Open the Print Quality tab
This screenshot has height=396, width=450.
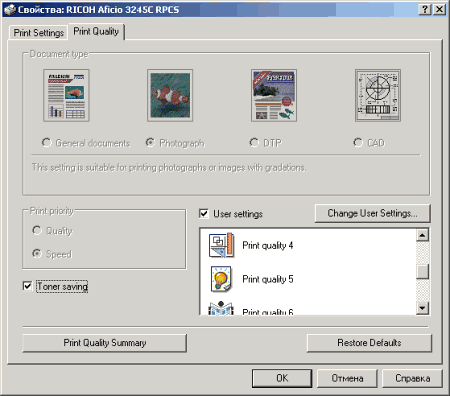coord(96,31)
